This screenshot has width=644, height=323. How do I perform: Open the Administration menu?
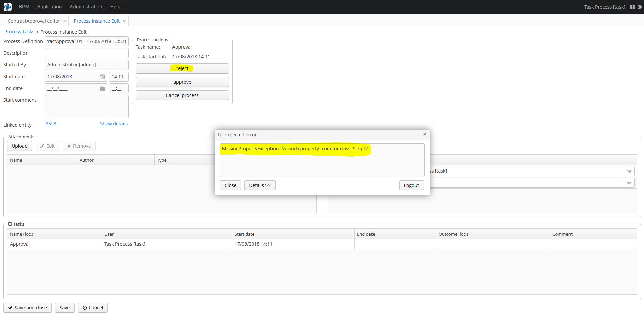[86, 7]
